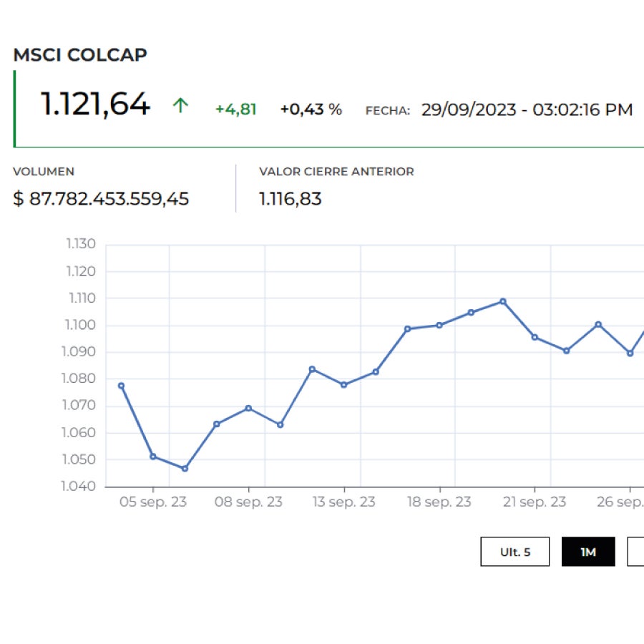Click the MSCI COLCAP index title
644x644 pixels.
(x=80, y=54)
